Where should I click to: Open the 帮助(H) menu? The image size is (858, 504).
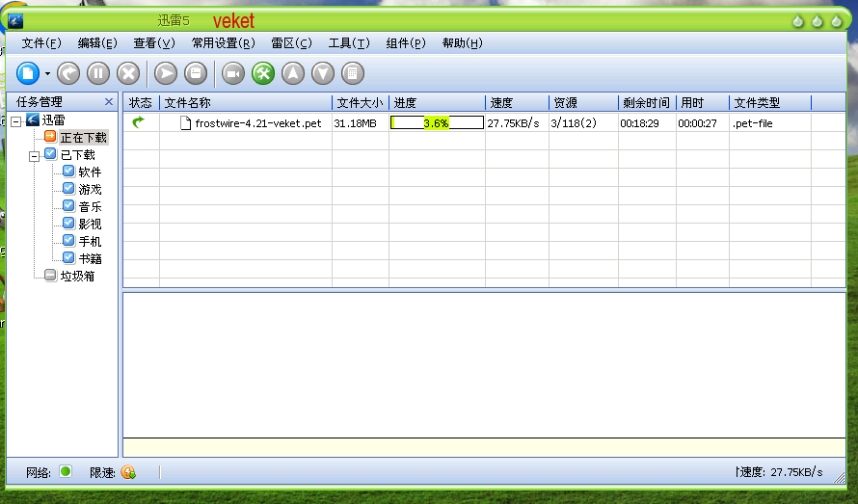(463, 43)
